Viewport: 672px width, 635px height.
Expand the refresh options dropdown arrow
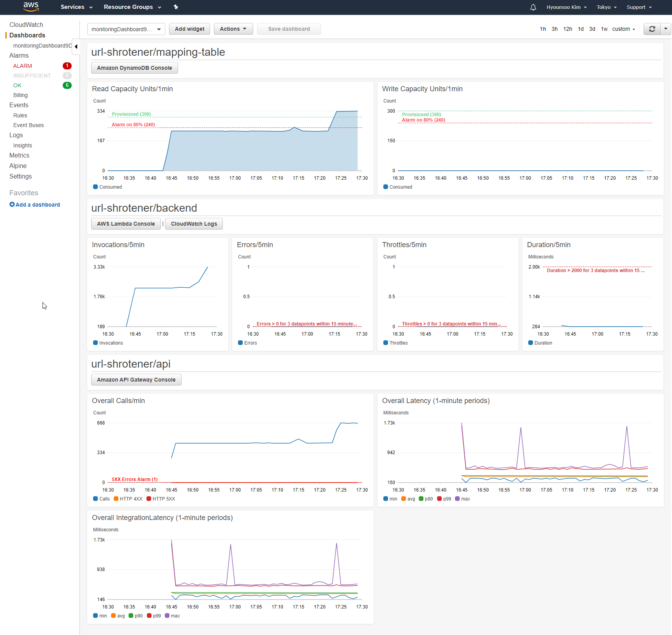[666, 29]
